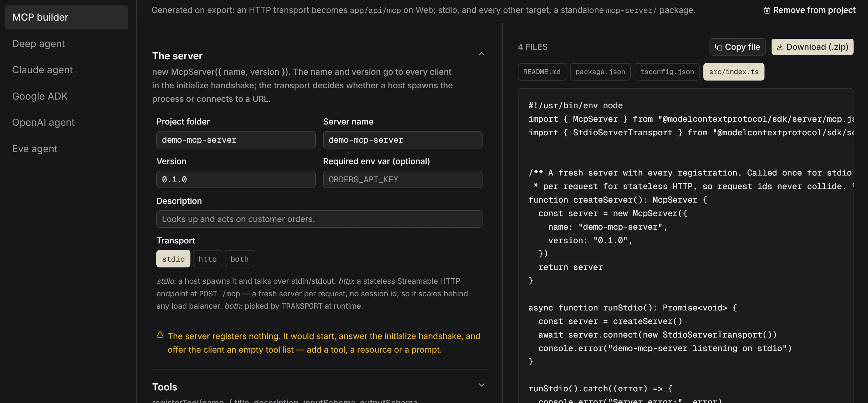Click Remove from project

coord(809,10)
